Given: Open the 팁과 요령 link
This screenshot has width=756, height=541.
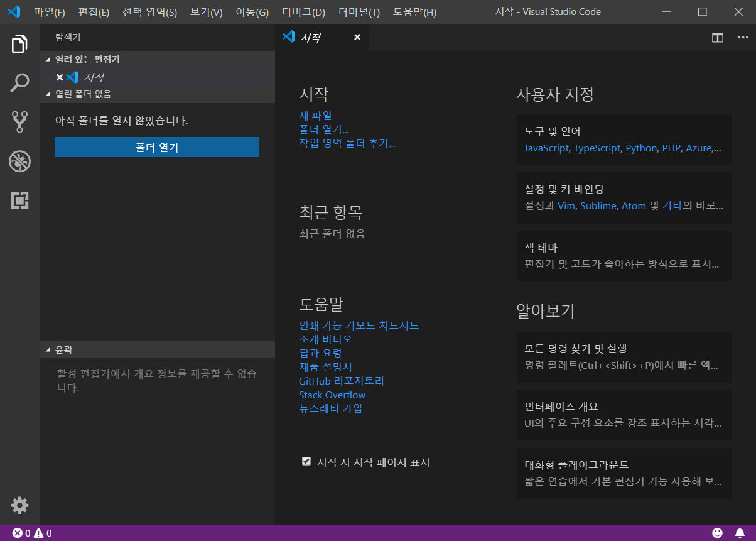Looking at the screenshot, I should [321, 353].
